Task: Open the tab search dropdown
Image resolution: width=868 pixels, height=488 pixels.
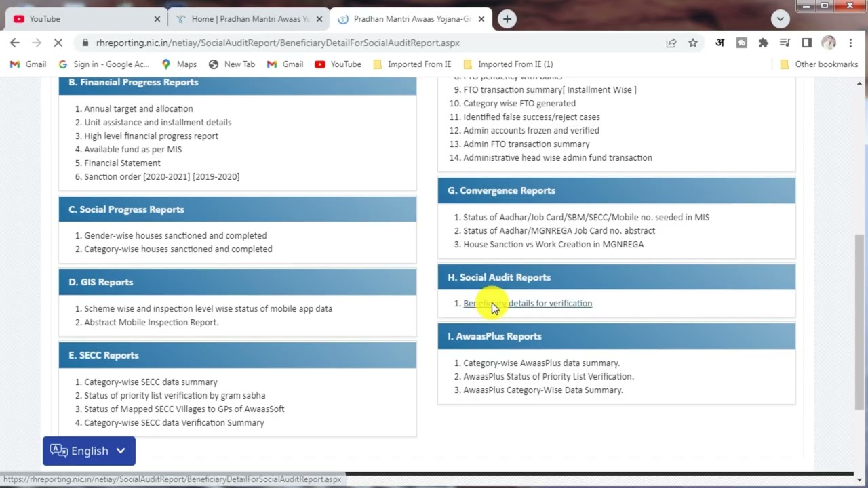Action: pyautogui.click(x=780, y=19)
